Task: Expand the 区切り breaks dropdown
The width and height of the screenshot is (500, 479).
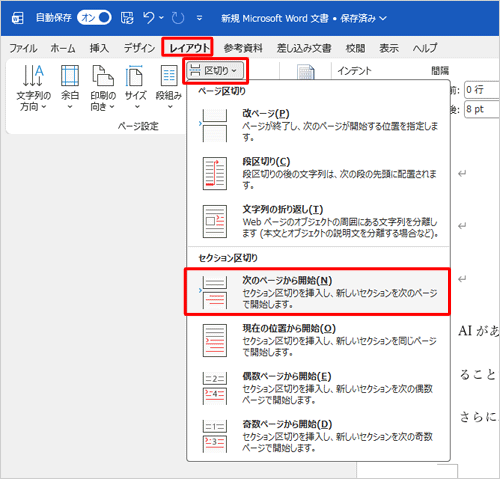Action: pyautogui.click(x=215, y=70)
